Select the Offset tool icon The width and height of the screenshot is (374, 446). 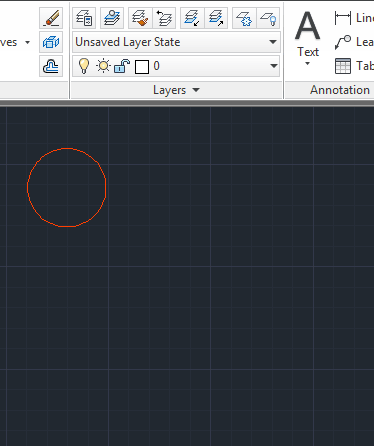click(51, 66)
